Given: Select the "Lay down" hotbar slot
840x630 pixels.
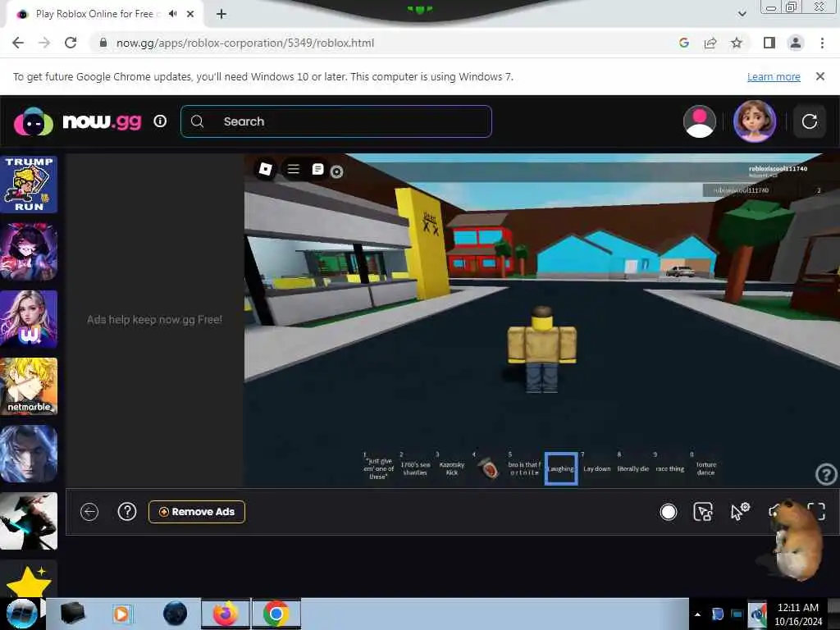Looking at the screenshot, I should [x=597, y=468].
